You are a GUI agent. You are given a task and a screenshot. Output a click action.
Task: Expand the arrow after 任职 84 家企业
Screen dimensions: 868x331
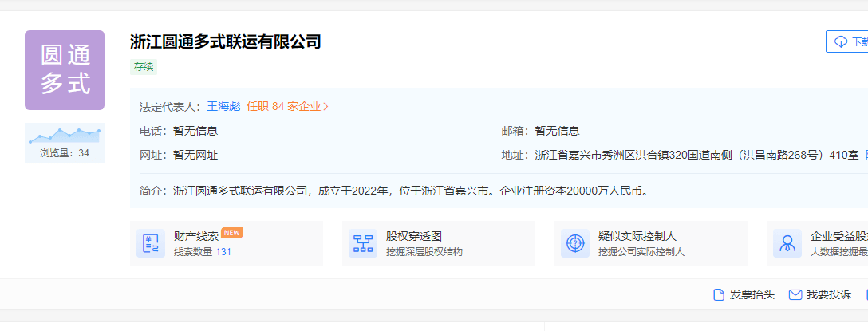pos(326,107)
